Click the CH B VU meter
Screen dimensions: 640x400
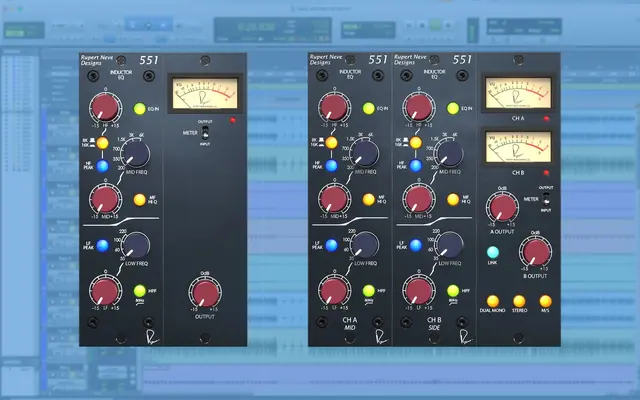click(x=518, y=147)
